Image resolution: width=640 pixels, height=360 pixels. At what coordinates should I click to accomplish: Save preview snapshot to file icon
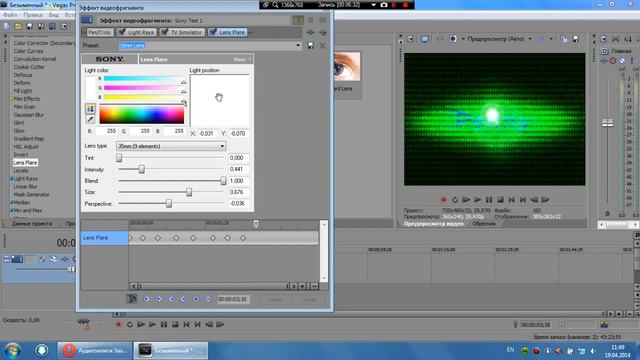point(576,39)
